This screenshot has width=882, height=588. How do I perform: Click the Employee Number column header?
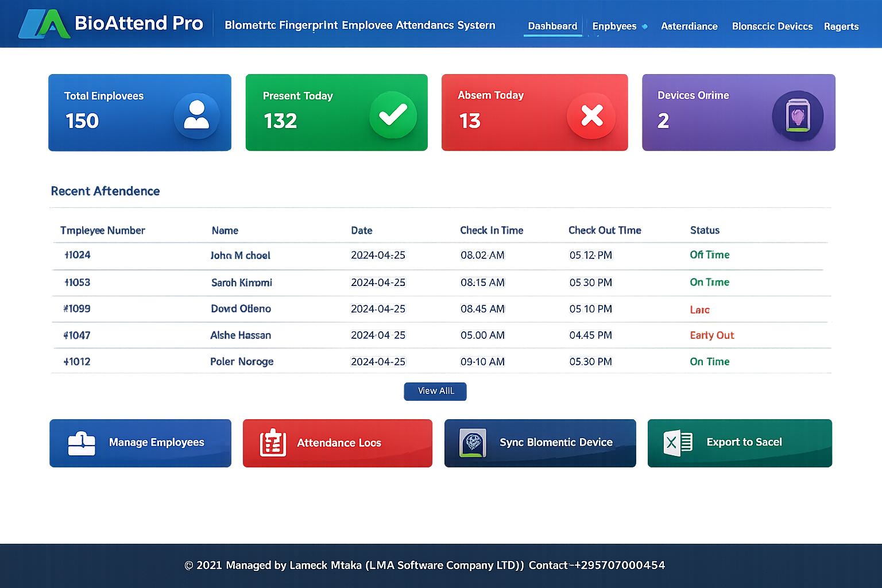(x=103, y=231)
